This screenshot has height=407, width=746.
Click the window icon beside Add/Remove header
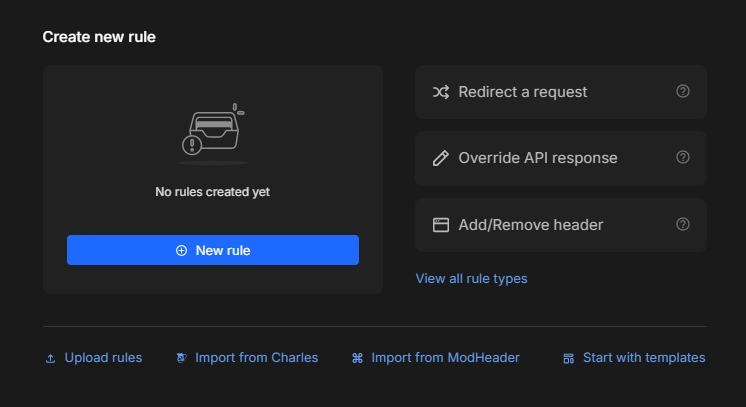(441, 225)
